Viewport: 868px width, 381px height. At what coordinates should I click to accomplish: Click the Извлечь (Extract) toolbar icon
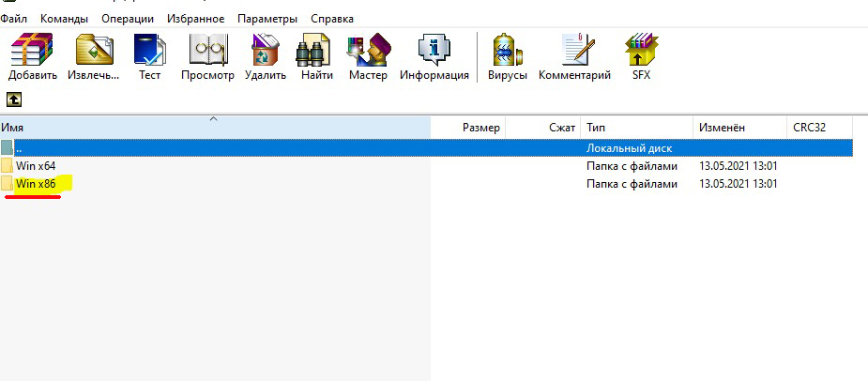coord(93,54)
